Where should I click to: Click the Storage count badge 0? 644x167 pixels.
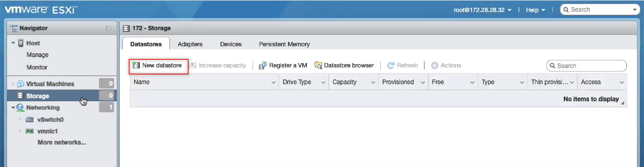pos(107,95)
